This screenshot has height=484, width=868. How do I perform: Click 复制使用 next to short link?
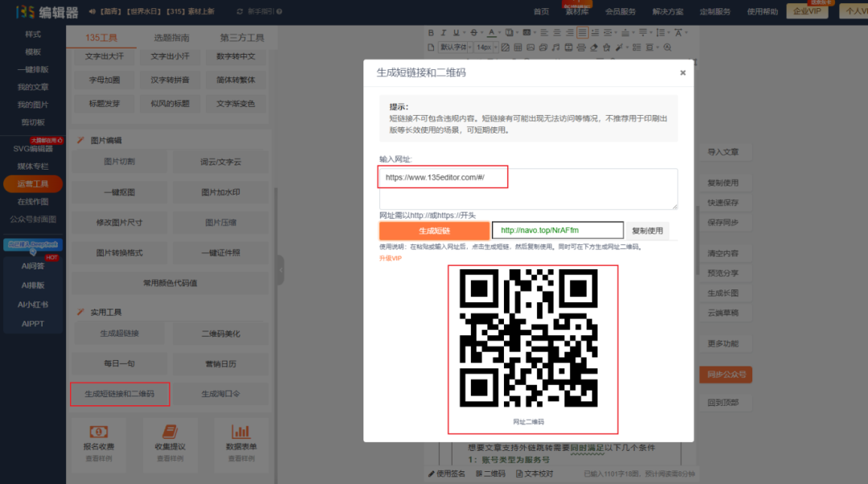pyautogui.click(x=647, y=231)
